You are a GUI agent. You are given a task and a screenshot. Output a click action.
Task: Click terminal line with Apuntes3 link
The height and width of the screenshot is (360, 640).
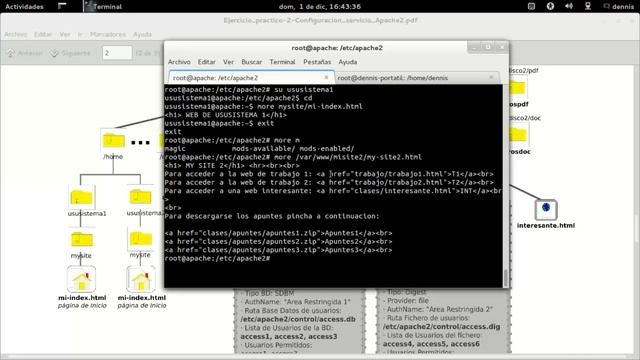278,250
